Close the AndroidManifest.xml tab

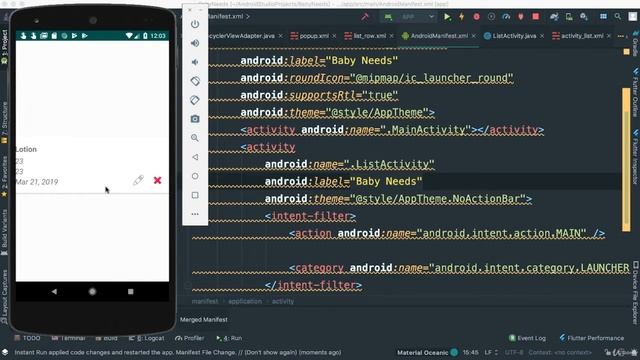[474, 36]
